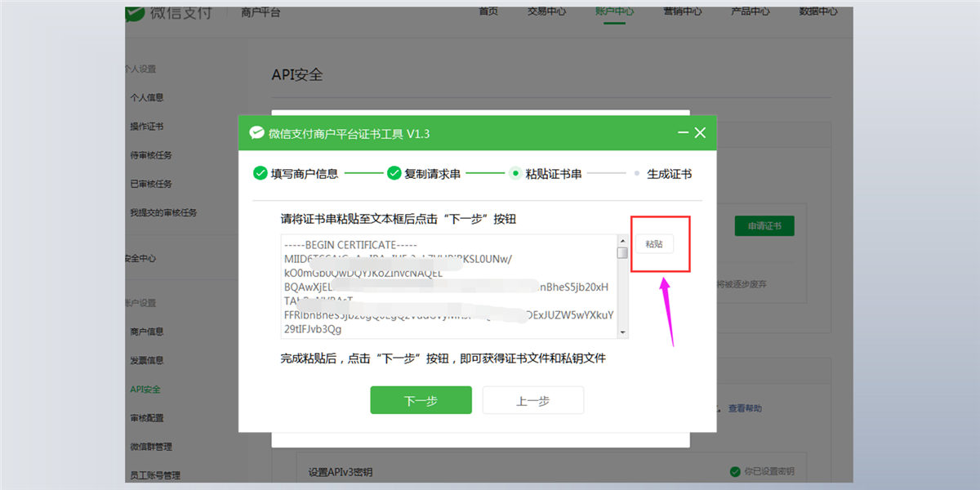
Task: Click the 设置APIv3密钥 row text
Action: click(x=340, y=472)
